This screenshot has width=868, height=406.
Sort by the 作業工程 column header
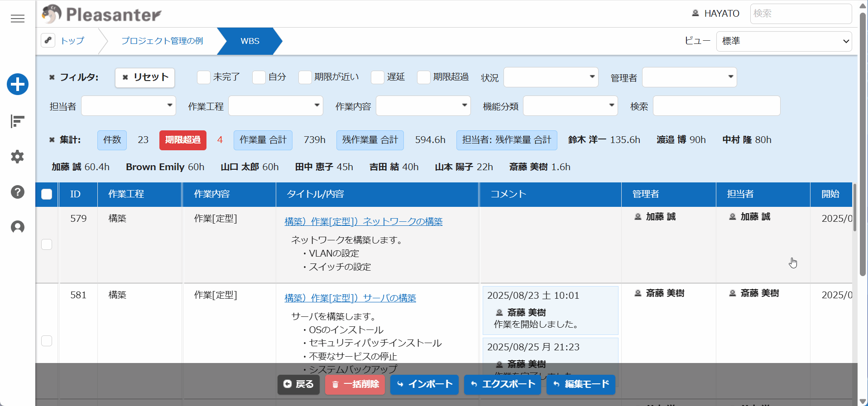pyautogui.click(x=140, y=194)
